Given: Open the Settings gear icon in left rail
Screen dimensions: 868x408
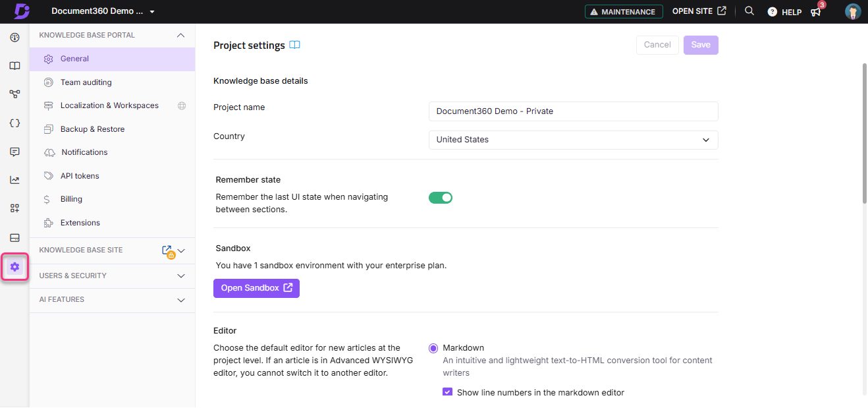Looking at the screenshot, I should [x=14, y=267].
